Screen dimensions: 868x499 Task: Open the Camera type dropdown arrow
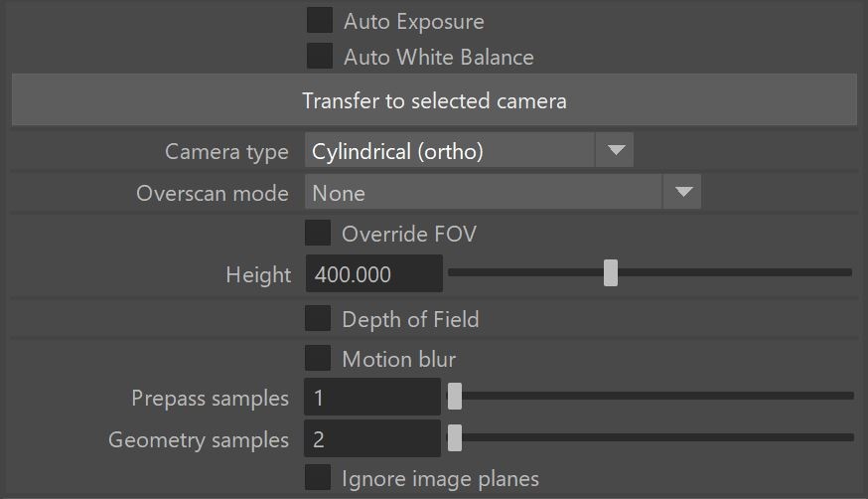[x=616, y=150]
